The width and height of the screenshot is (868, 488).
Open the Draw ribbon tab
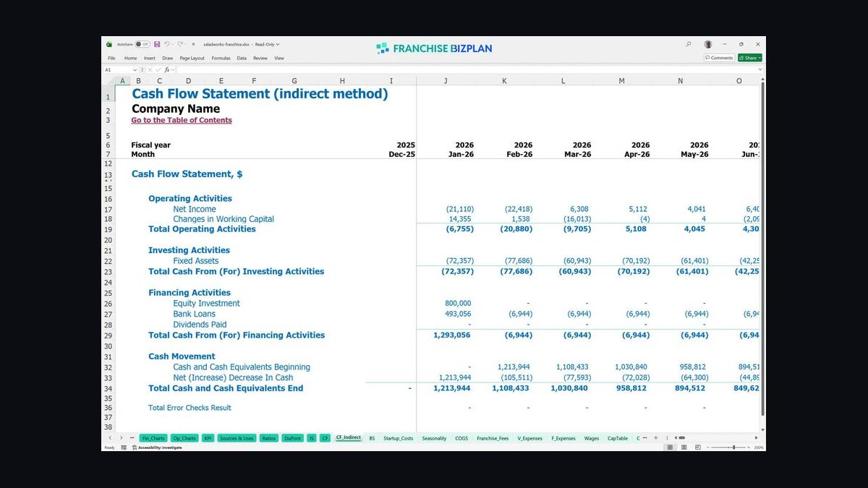(168, 58)
